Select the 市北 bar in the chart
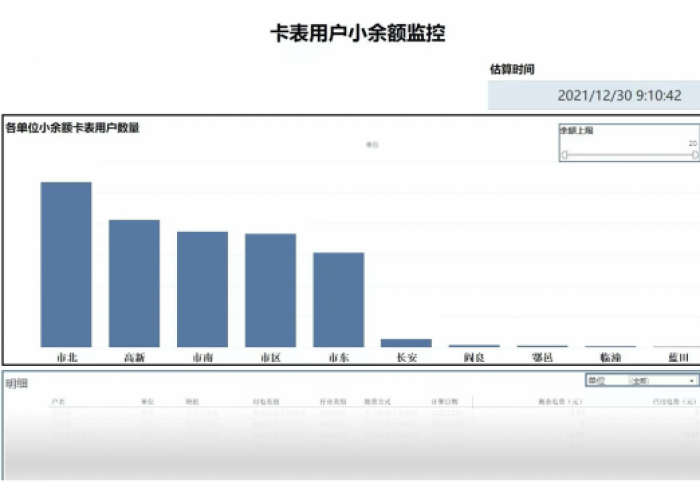This screenshot has width=700, height=500. click(x=66, y=264)
